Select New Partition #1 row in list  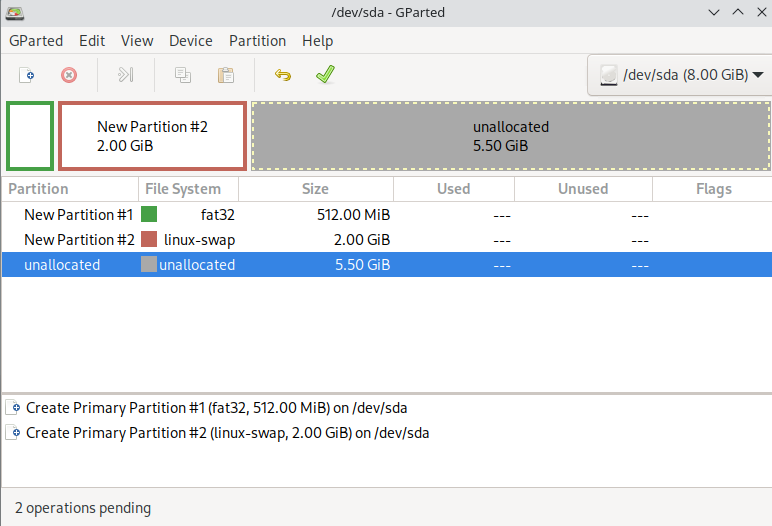point(78,214)
